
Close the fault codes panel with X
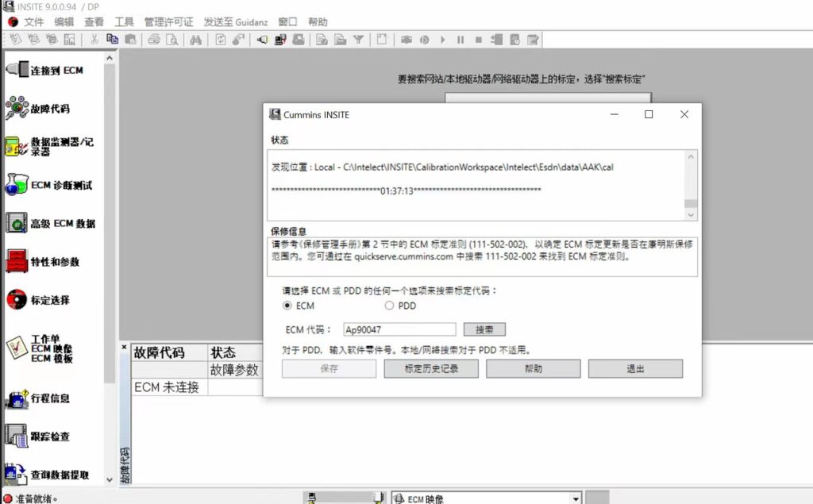124,347
